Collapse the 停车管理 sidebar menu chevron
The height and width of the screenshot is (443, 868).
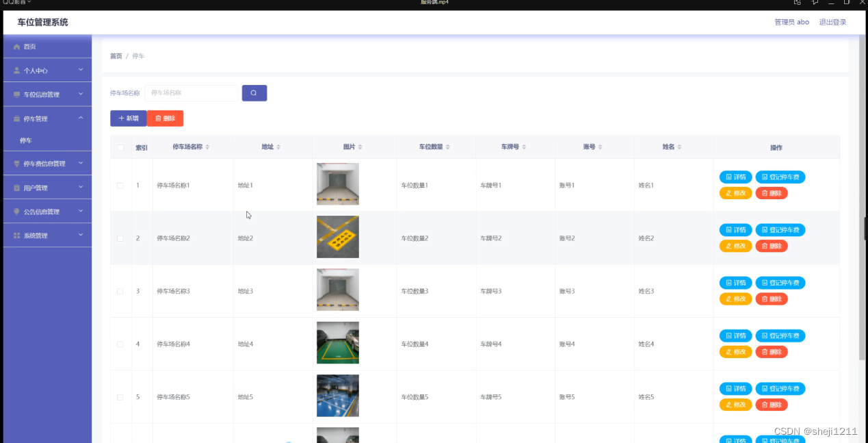(80, 118)
